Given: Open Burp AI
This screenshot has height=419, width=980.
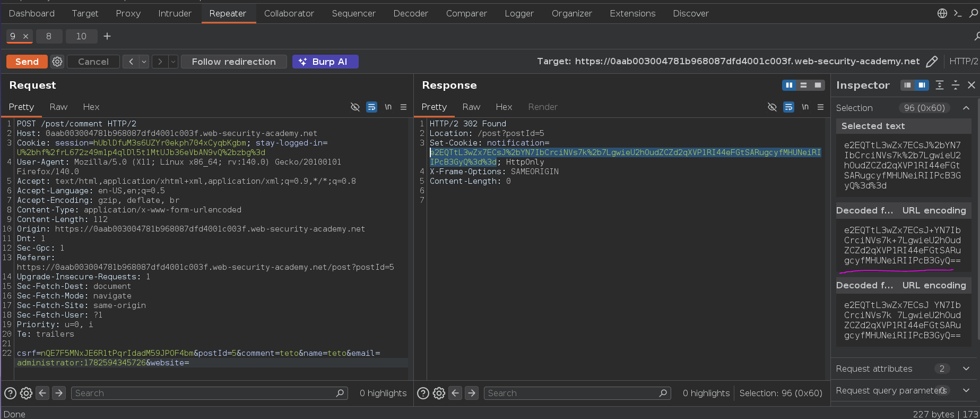Looking at the screenshot, I should (x=325, y=62).
